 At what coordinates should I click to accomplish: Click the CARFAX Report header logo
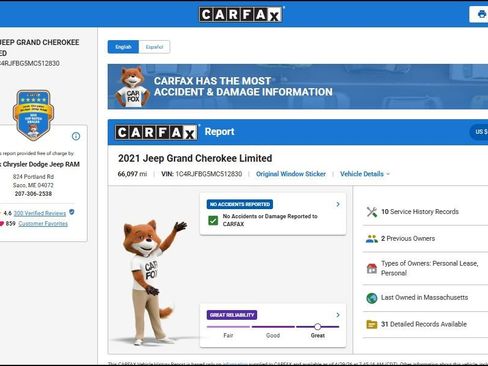pos(156,132)
